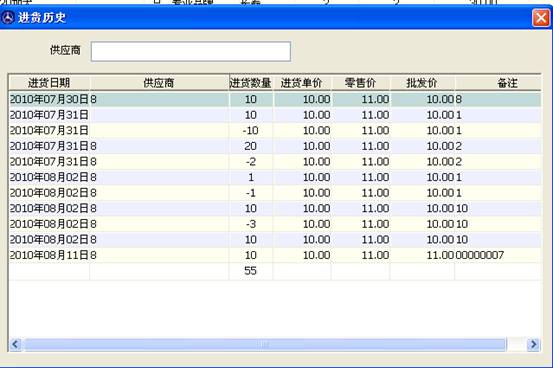Click the horizontal scrollbar thumb
The height and width of the screenshot is (368, 553).
[265, 344]
